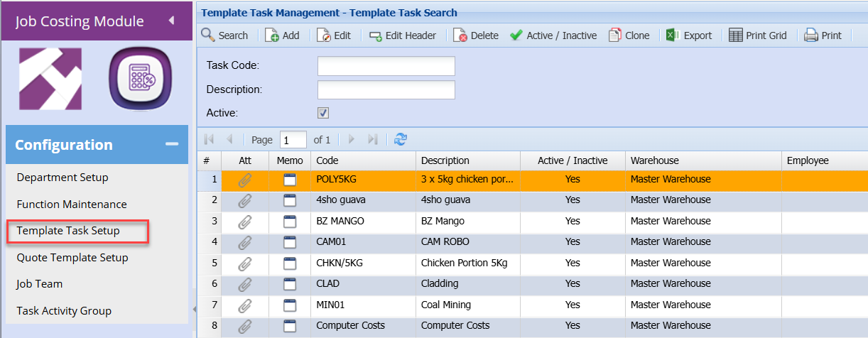
Task: Open Template Task Setup menu item
Action: point(68,231)
